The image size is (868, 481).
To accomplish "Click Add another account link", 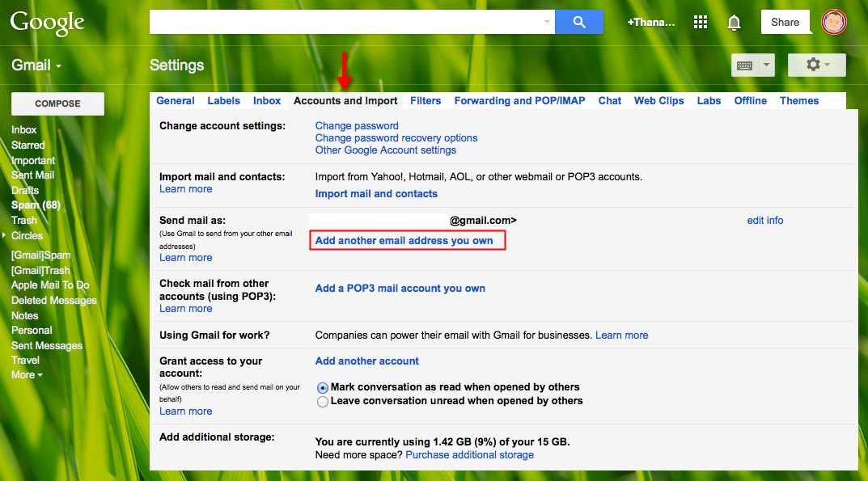I will 367,361.
